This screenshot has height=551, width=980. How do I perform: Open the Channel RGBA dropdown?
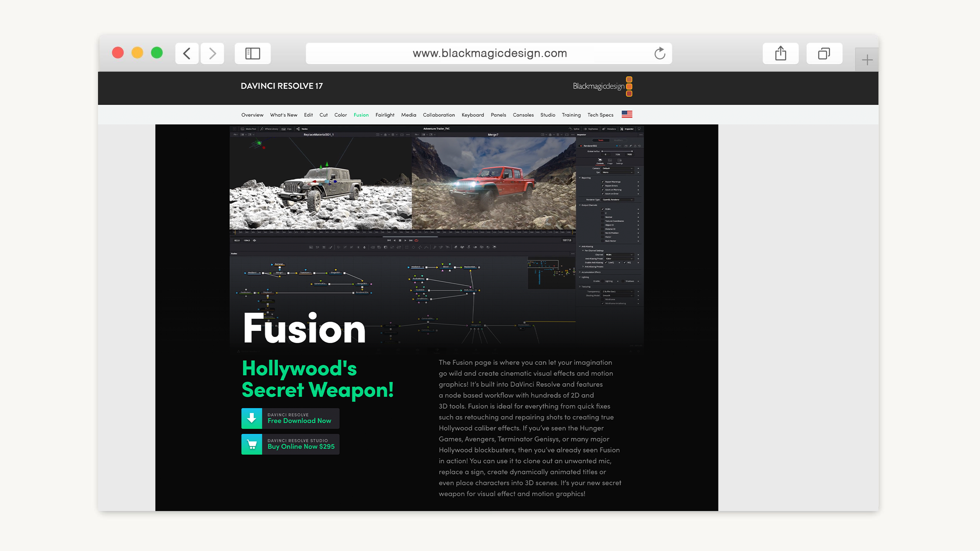click(619, 255)
